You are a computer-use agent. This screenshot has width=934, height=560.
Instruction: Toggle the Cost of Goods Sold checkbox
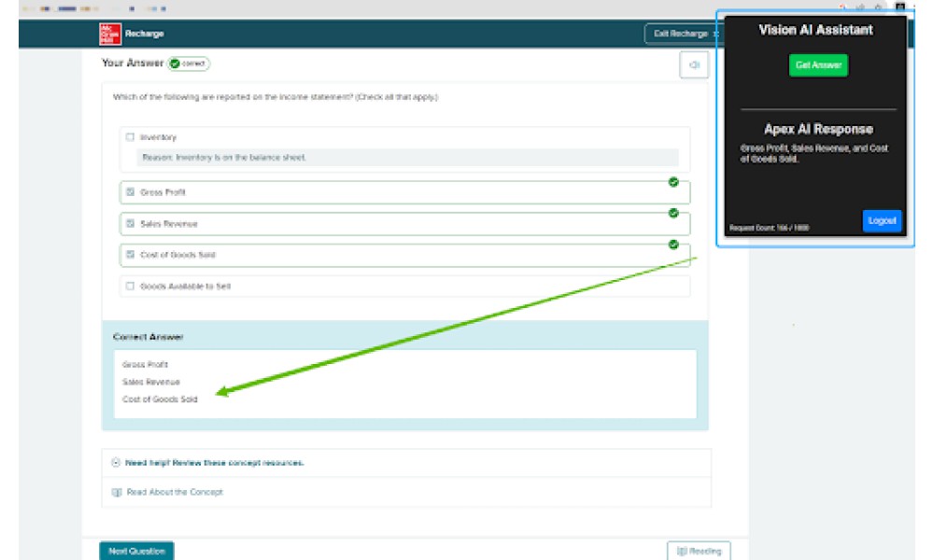click(x=130, y=254)
